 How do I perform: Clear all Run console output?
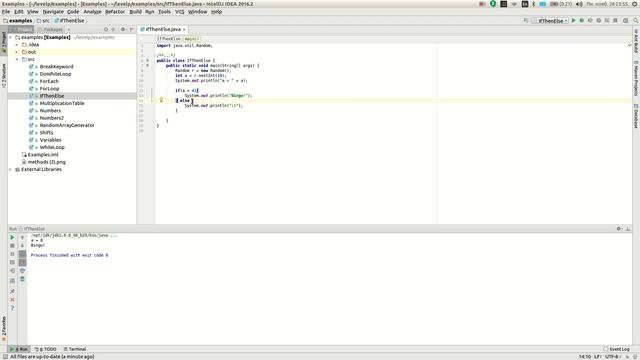pyautogui.click(x=22, y=279)
